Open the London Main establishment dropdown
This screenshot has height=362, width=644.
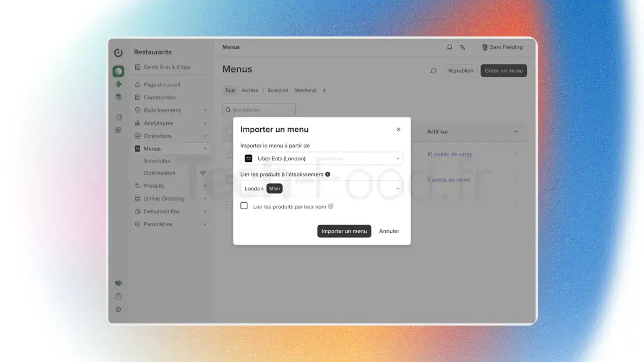pos(322,188)
